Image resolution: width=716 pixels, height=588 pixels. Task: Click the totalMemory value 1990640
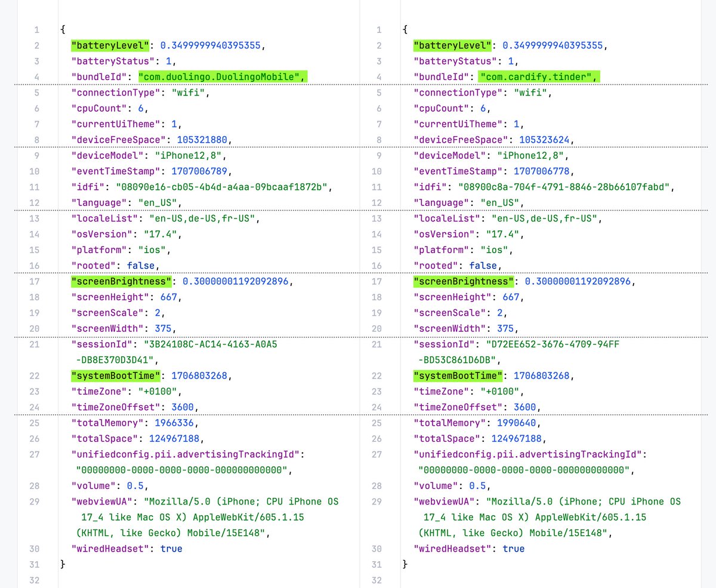point(516,423)
